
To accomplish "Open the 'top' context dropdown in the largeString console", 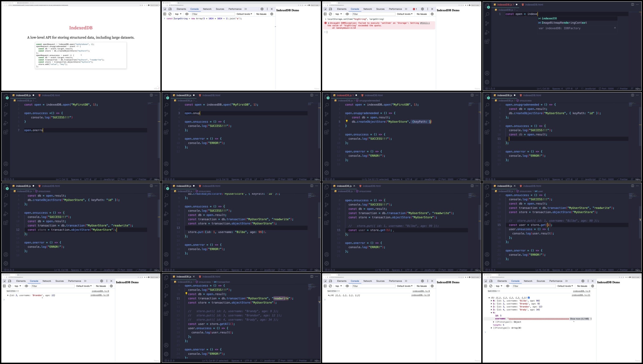I will [178, 14].
